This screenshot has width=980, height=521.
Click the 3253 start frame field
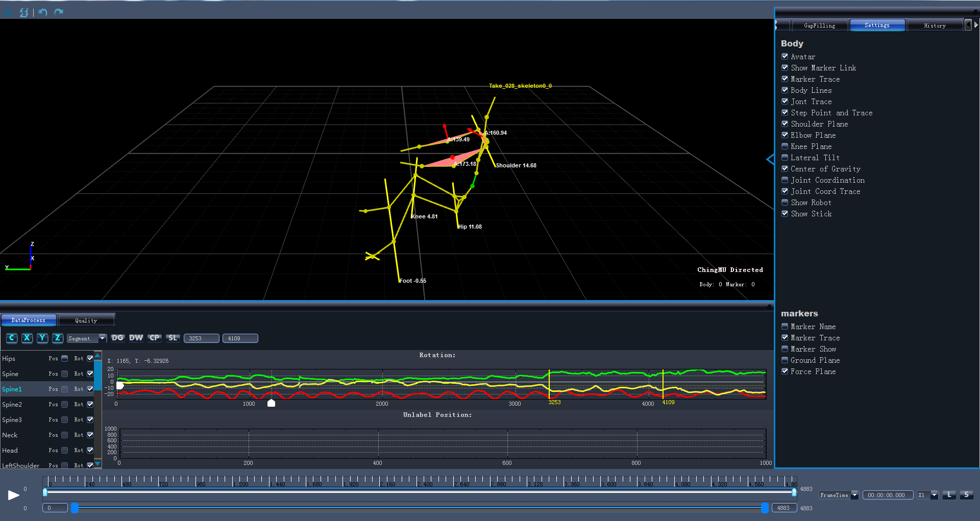point(202,338)
